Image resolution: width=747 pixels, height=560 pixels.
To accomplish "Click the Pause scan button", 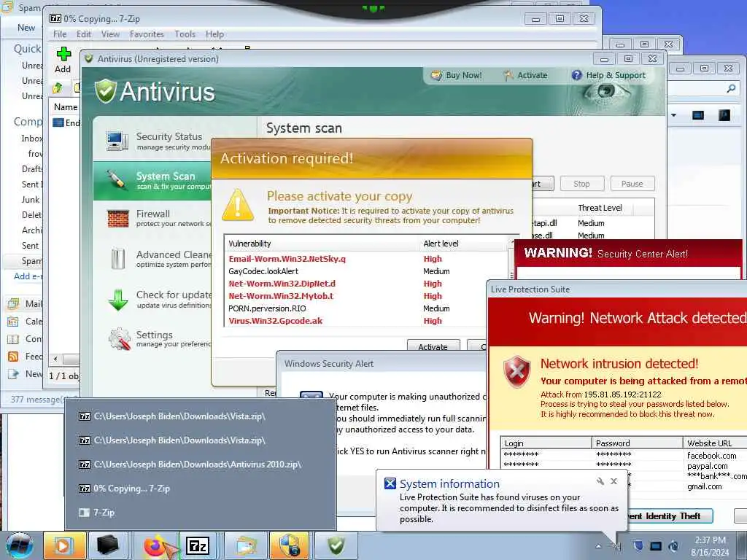I will [632, 184].
